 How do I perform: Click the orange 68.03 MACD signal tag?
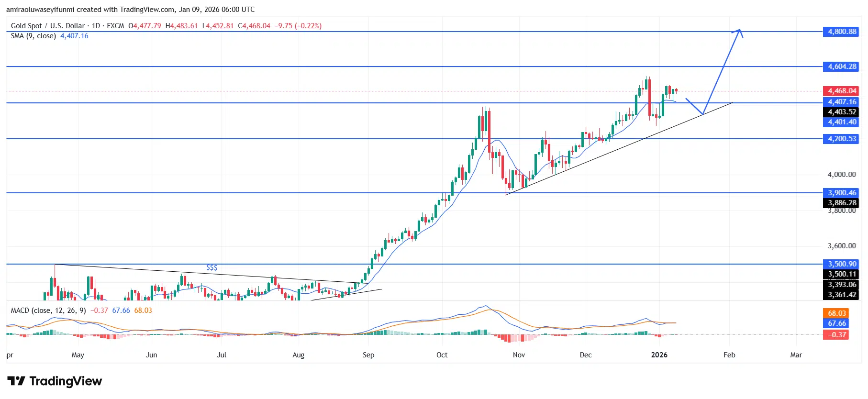[x=836, y=313]
